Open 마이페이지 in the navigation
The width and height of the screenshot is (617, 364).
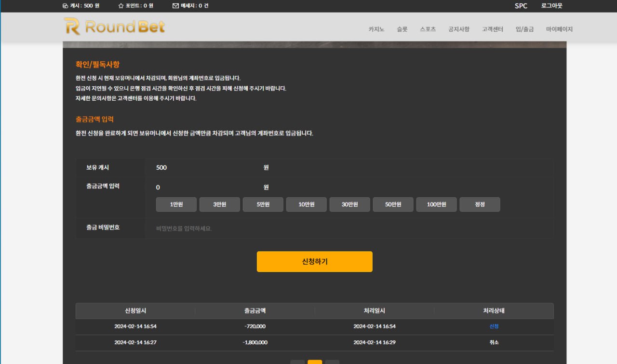pos(559,29)
